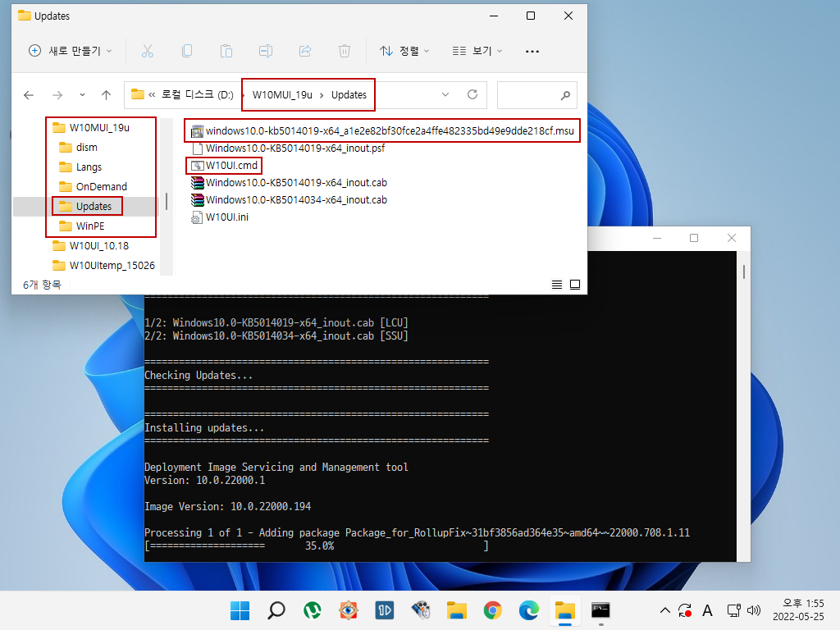Screen dimensions: 840x630
Task: Click the Delete trash icon
Action: pos(345,51)
